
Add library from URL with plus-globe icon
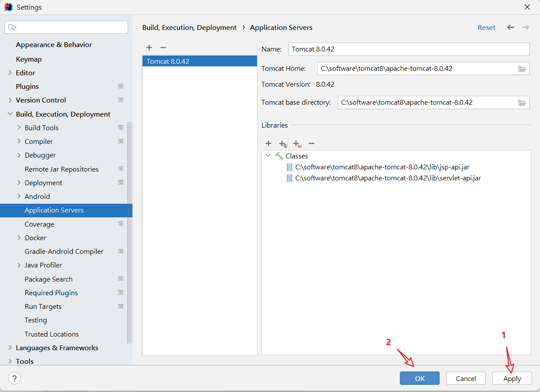(x=283, y=144)
